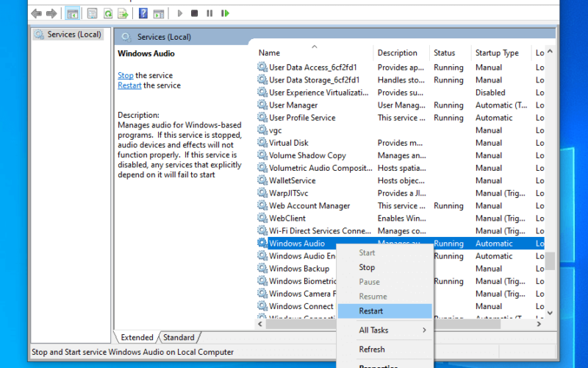This screenshot has width=588, height=368.
Task: Click gear icon beside WarpJITSvc
Action: [262, 193]
